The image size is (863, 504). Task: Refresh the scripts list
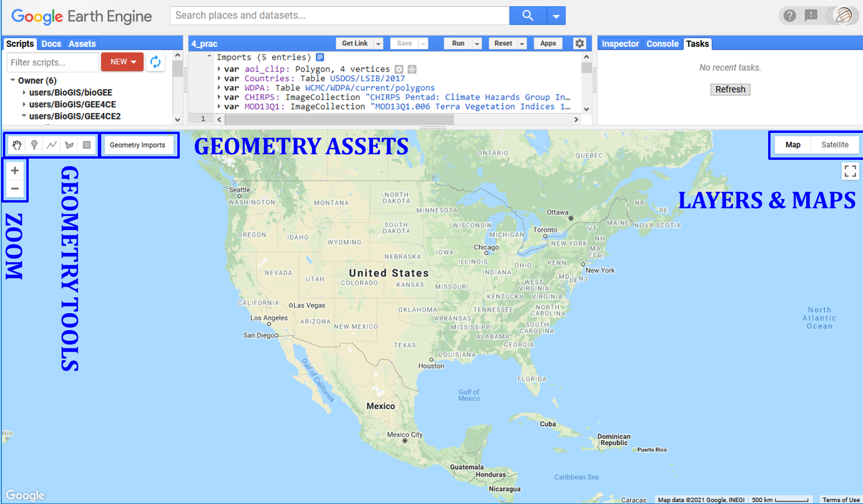pyautogui.click(x=155, y=62)
